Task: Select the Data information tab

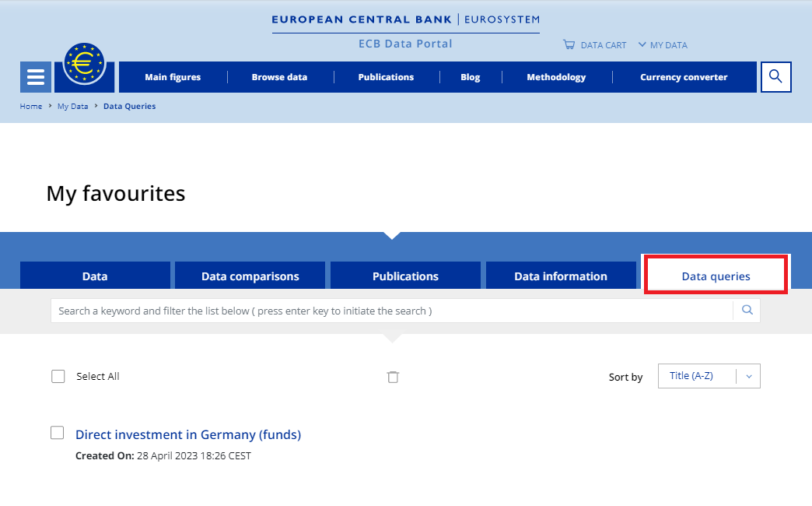Action: [560, 276]
